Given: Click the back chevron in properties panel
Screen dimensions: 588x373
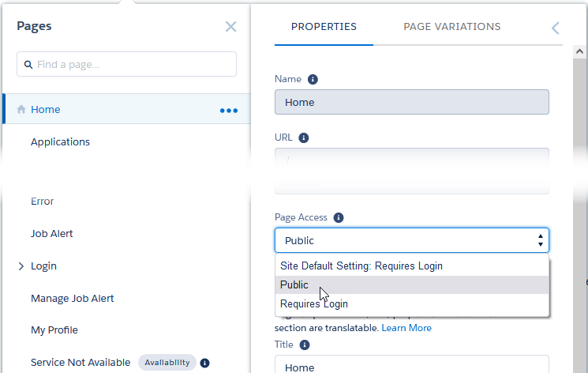Looking at the screenshot, I should 555,28.
